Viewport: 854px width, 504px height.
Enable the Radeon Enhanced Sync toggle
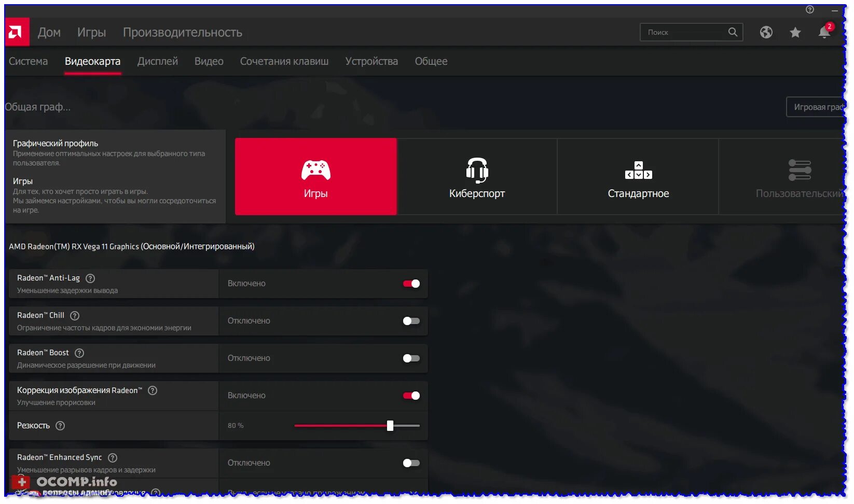tap(411, 463)
